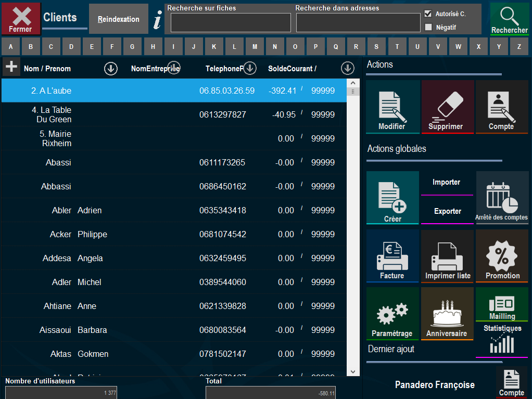Open the Mailling newspaper icon
The height and width of the screenshot is (399, 532).
502,304
